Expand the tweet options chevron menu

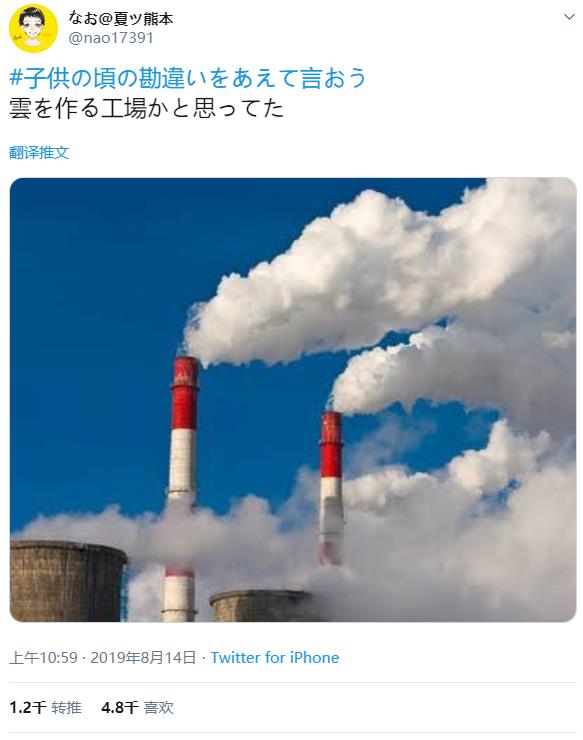(x=569, y=17)
